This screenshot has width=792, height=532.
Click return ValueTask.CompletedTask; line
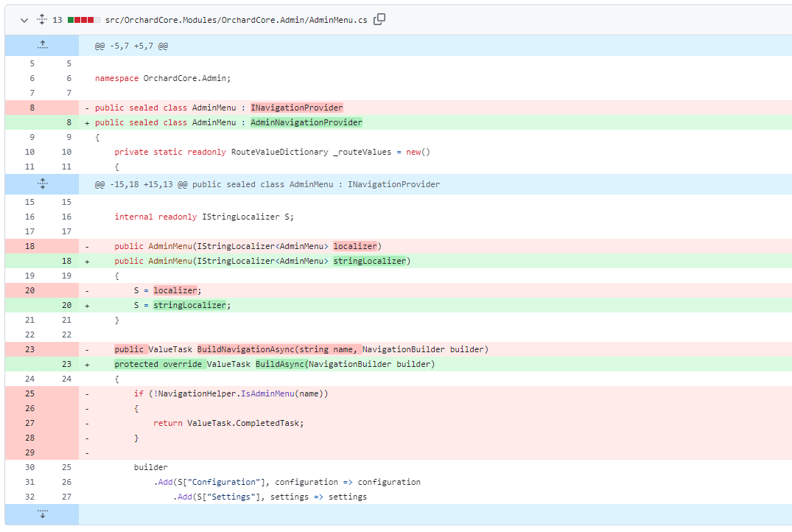[x=228, y=423]
